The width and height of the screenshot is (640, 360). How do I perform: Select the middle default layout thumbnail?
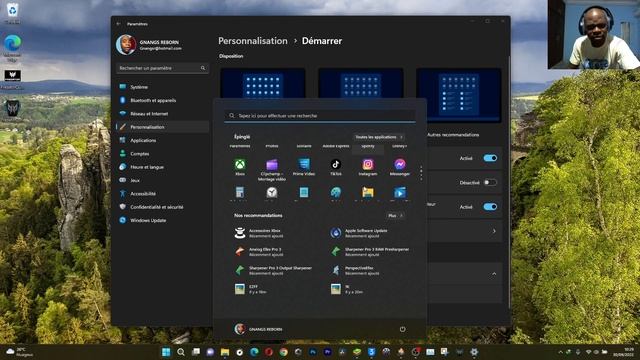point(360,84)
